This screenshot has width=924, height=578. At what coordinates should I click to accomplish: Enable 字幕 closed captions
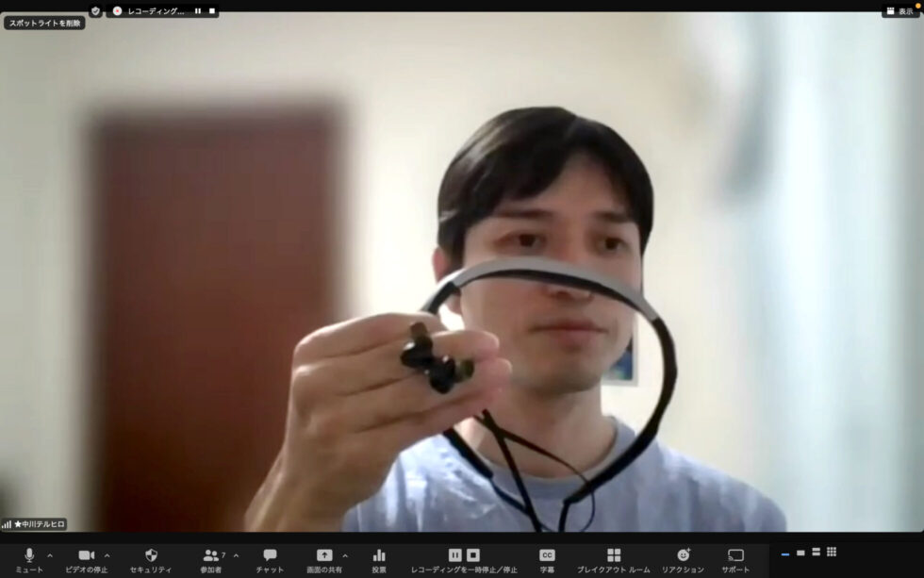[547, 555]
